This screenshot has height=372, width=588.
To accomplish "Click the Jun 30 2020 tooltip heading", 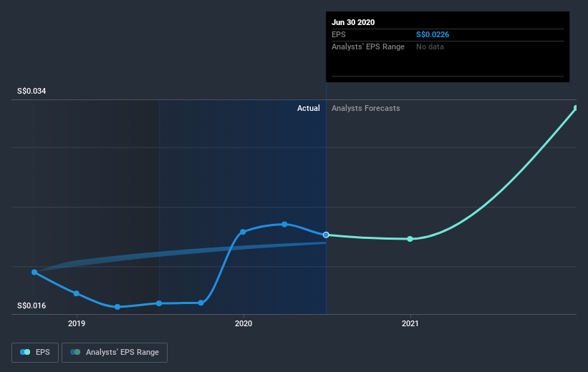I will 353,22.
